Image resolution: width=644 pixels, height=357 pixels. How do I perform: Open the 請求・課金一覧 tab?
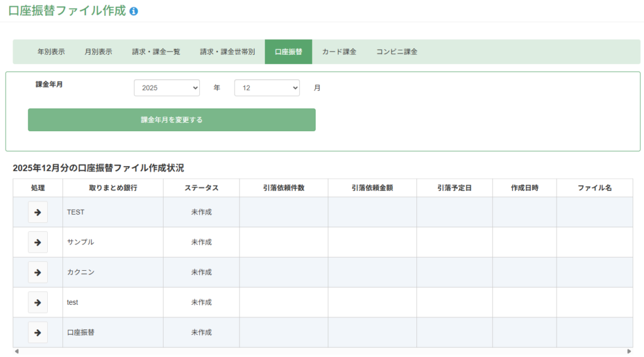[156, 52]
